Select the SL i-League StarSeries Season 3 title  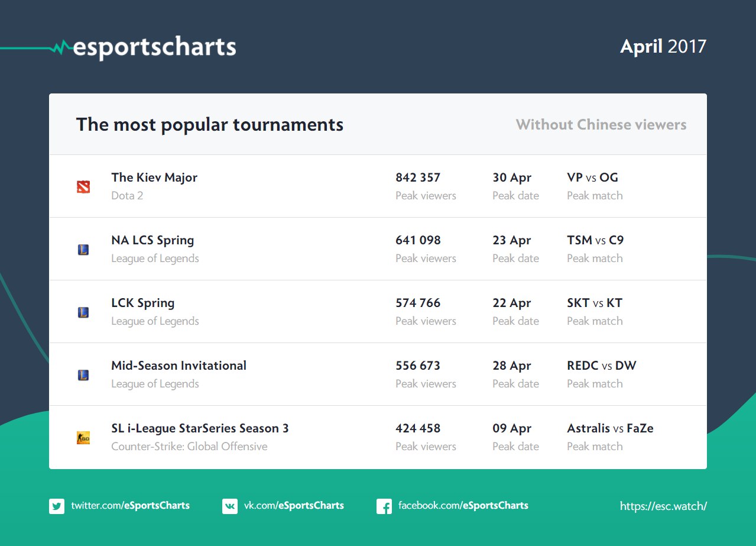point(200,428)
